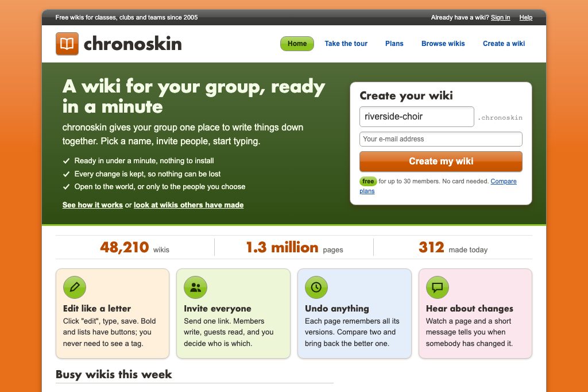Image resolution: width=588 pixels, height=392 pixels.
Task: Click the 312 made today statistic
Action: click(453, 247)
